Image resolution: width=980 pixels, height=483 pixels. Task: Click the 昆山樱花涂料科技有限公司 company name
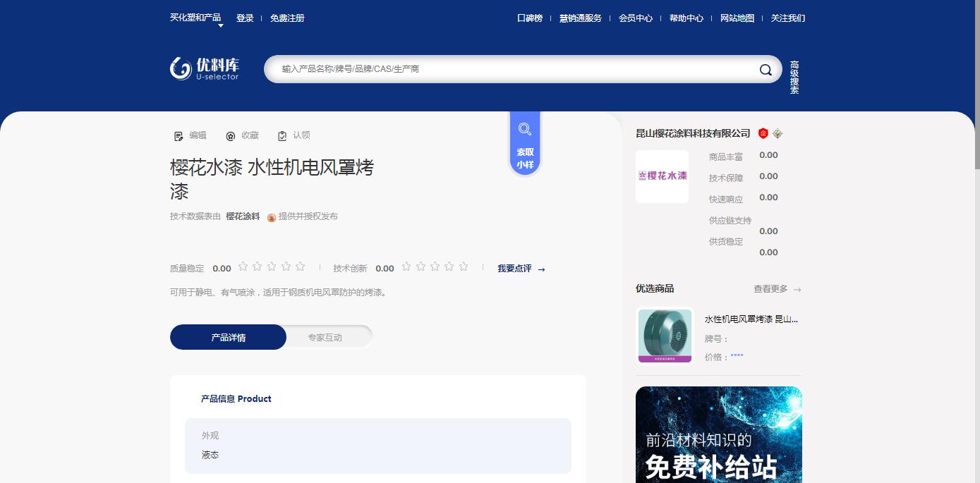(x=693, y=133)
